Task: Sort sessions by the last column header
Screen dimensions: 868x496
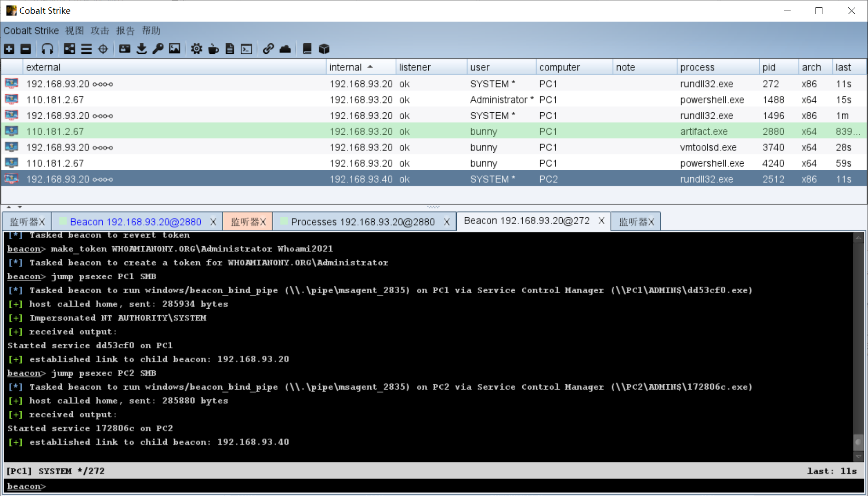Action: point(849,67)
